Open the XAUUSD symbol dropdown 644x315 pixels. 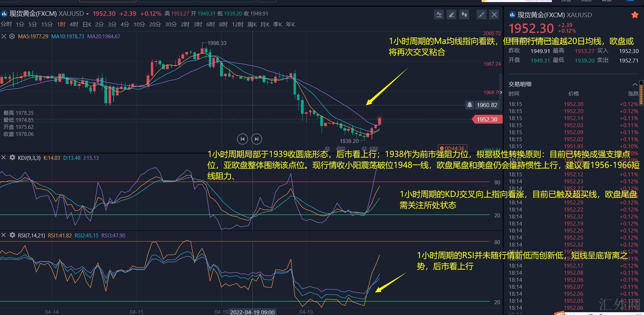[87, 14]
